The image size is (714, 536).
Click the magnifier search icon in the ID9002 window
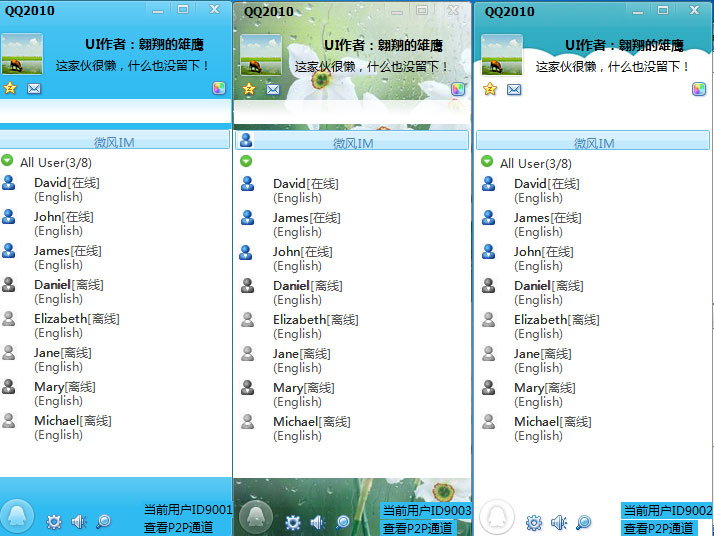(x=583, y=522)
